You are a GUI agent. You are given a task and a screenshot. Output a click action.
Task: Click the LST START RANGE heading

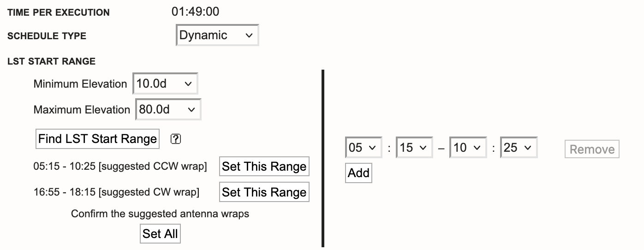(51, 61)
